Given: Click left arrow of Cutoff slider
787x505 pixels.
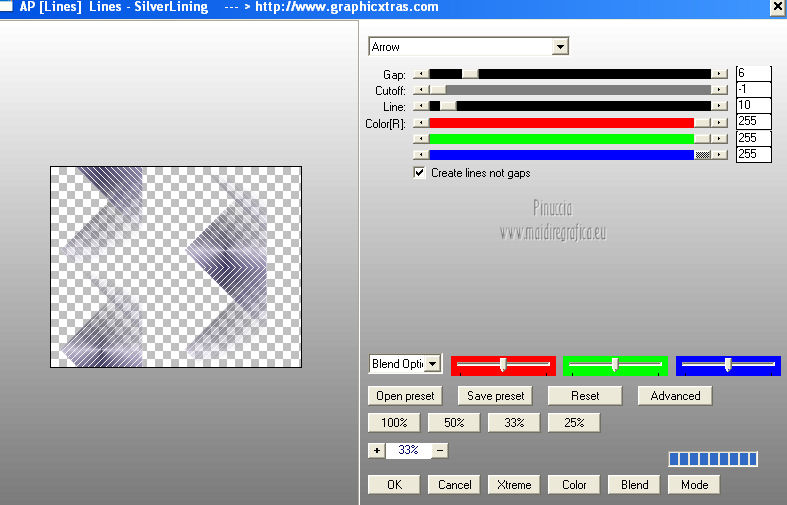Looking at the screenshot, I should tap(421, 90).
